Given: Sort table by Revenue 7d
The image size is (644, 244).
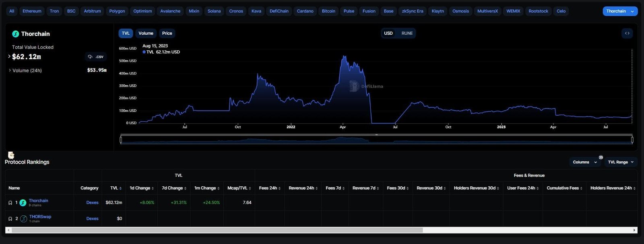Looking at the screenshot, I should pyautogui.click(x=365, y=188).
